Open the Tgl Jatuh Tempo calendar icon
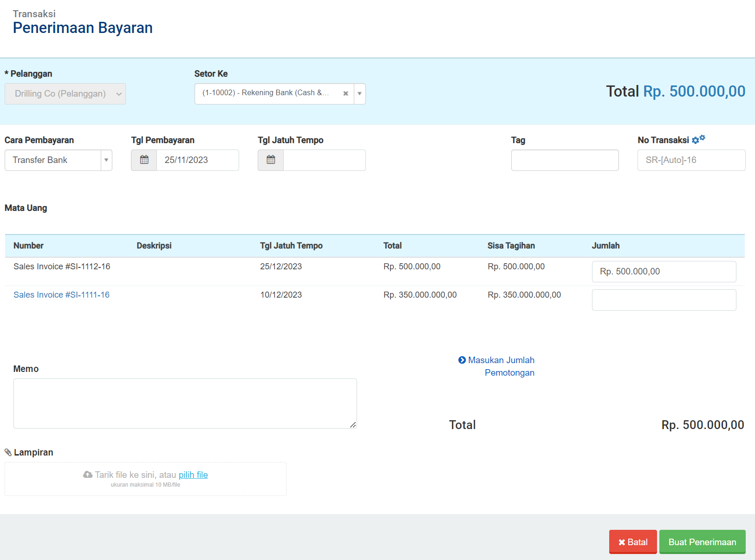The image size is (755, 560). coord(271,160)
